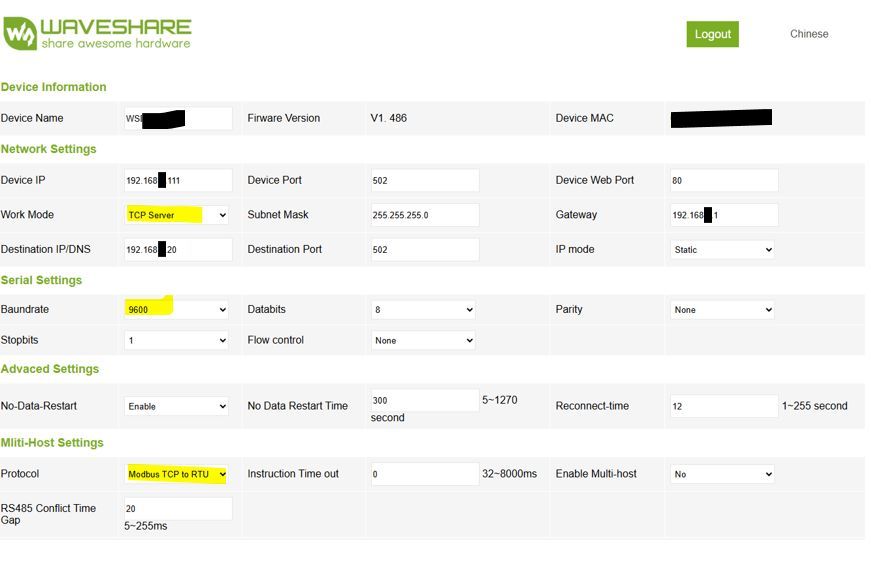Open the Baudrate dropdown
The image size is (871, 564).
point(177,310)
